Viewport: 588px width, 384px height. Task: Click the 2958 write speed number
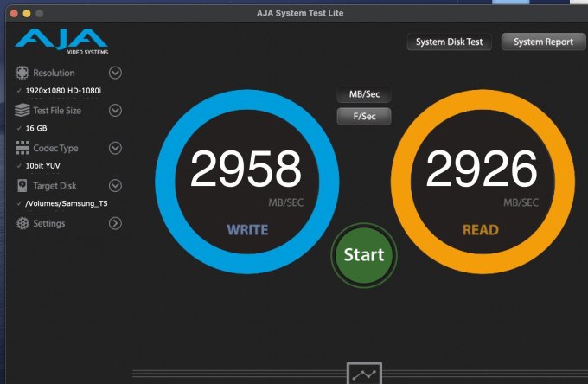(246, 169)
